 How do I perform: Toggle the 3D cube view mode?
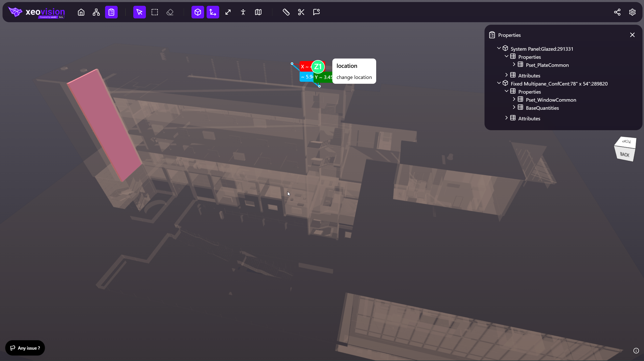pos(198,12)
